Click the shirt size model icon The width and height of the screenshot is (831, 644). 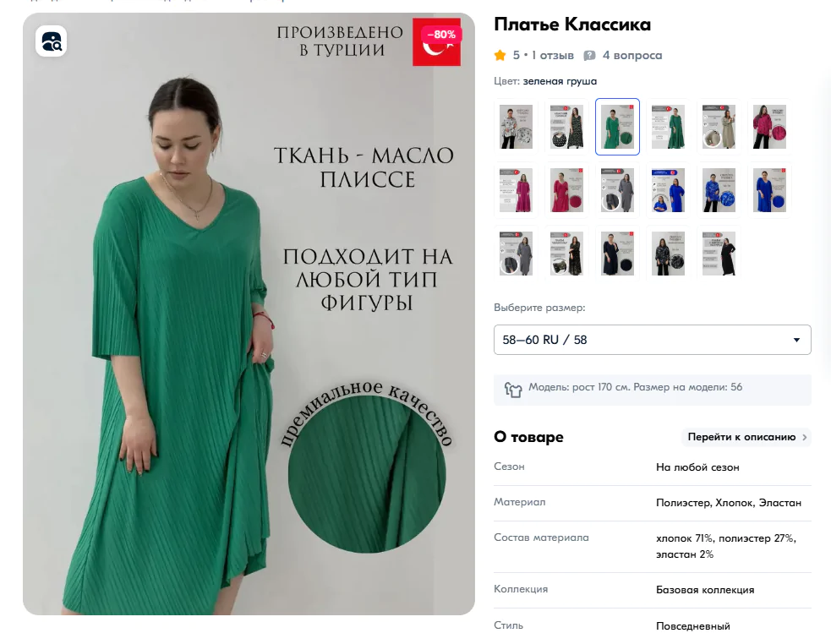point(513,390)
